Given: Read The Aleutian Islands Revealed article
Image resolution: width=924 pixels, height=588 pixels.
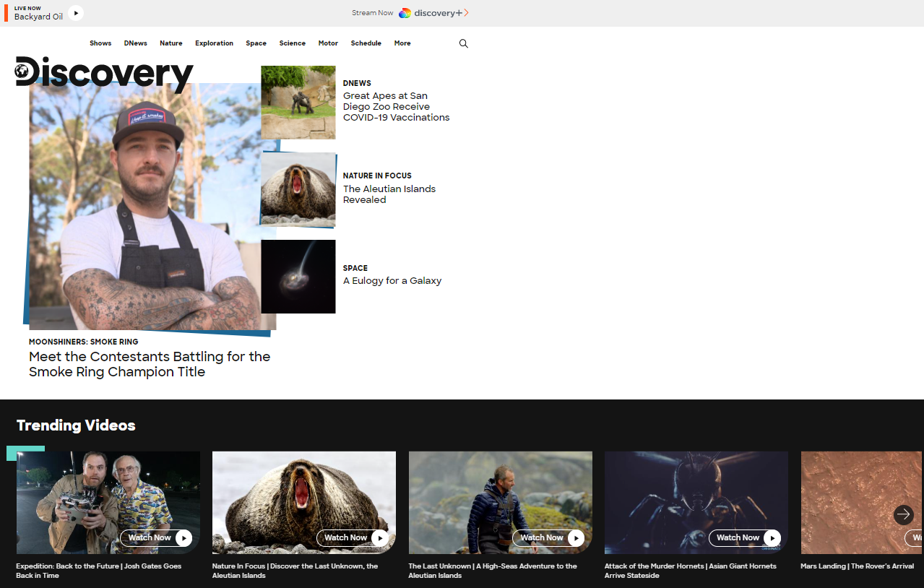Looking at the screenshot, I should click(x=389, y=194).
